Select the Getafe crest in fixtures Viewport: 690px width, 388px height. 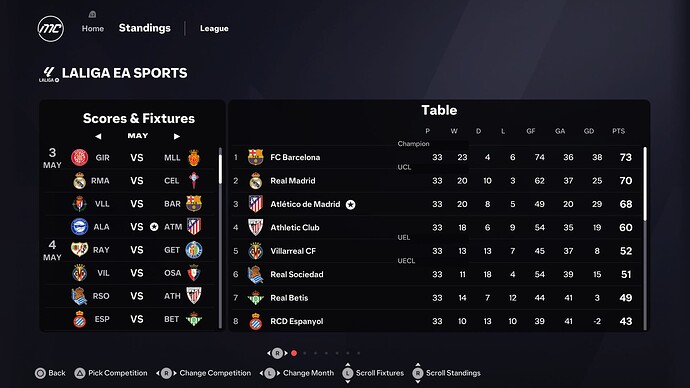[194, 250]
